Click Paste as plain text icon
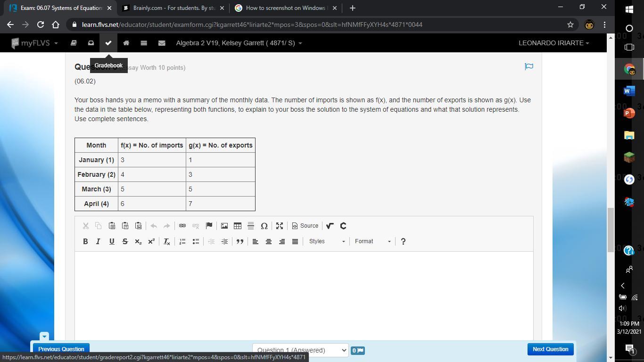Viewport: 644px width, 362px height. [125, 226]
